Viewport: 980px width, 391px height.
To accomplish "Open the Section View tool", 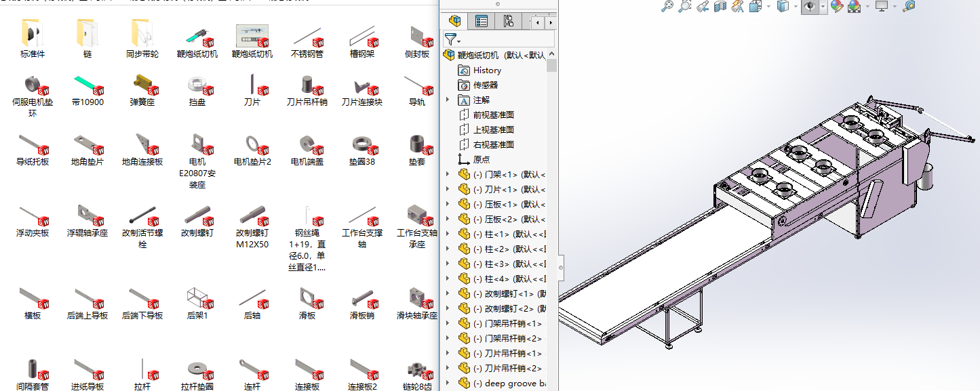I will coord(720,7).
